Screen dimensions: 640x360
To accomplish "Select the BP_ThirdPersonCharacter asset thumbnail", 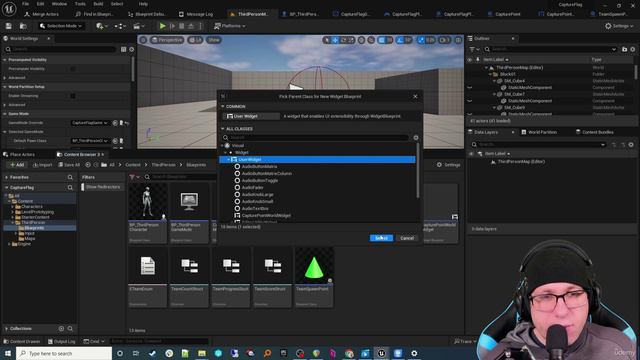I will 147,202.
